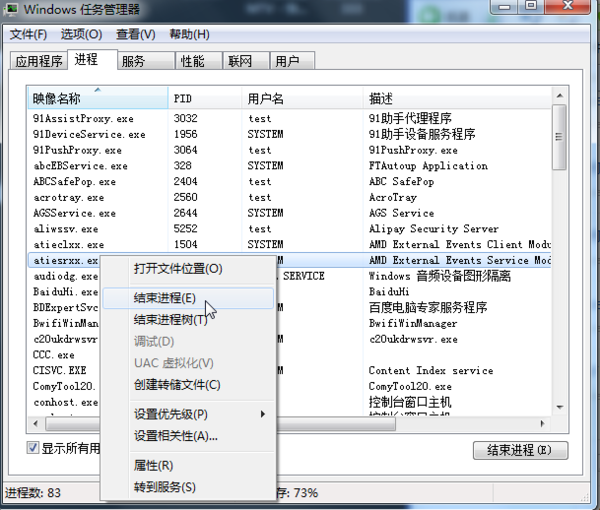Screen dimensions: 600x510
Task: Open the 帮助(H) menu
Action: pyautogui.click(x=189, y=34)
